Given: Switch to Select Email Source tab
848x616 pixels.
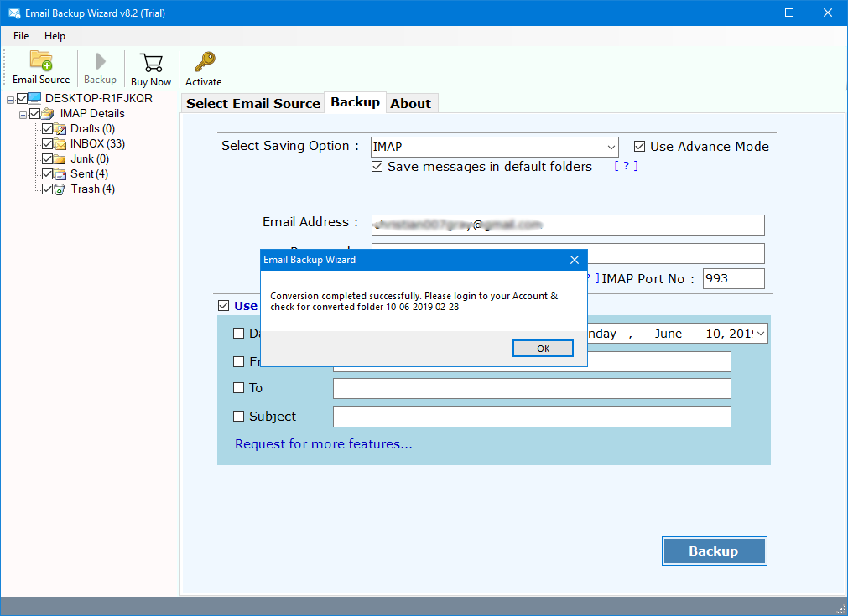Looking at the screenshot, I should 253,103.
